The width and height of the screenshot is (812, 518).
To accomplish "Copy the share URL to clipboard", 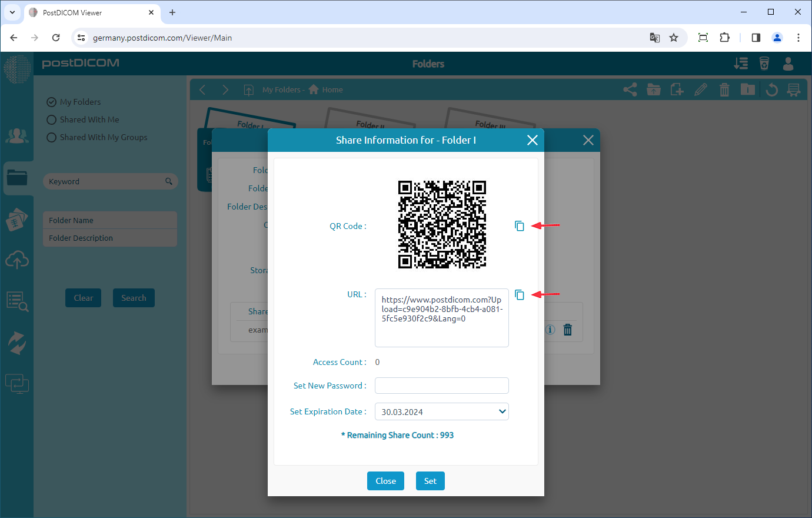I will pos(519,295).
